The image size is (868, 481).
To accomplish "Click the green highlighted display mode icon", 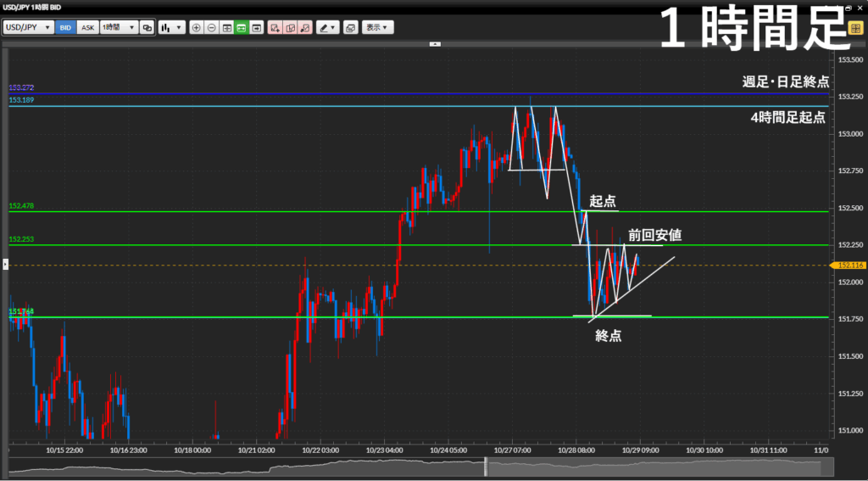I will click(242, 27).
